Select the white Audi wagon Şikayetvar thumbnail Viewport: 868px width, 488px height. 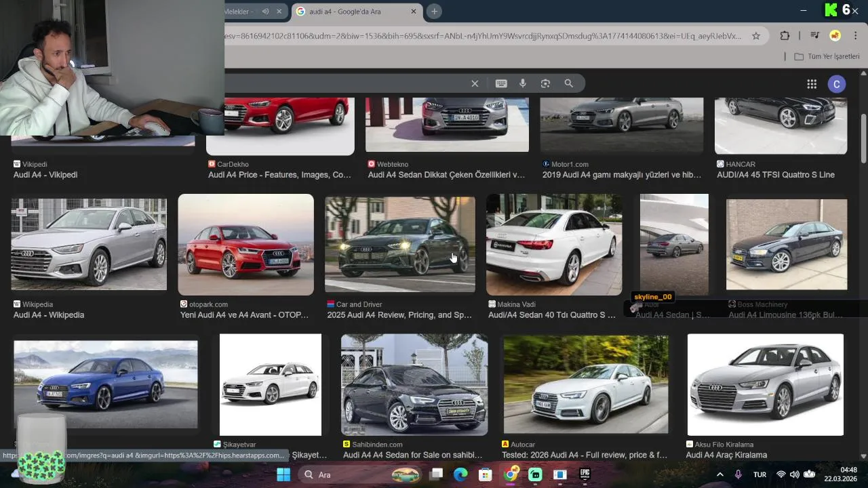click(x=271, y=385)
